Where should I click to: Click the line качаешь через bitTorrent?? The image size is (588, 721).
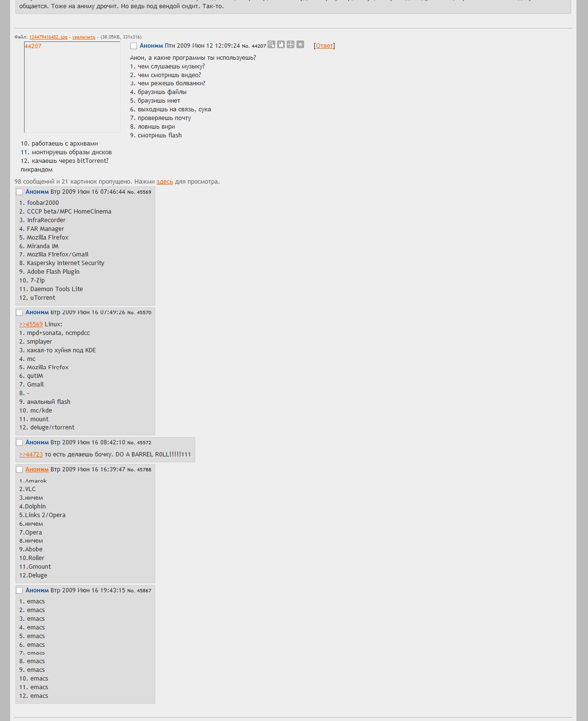(70, 161)
